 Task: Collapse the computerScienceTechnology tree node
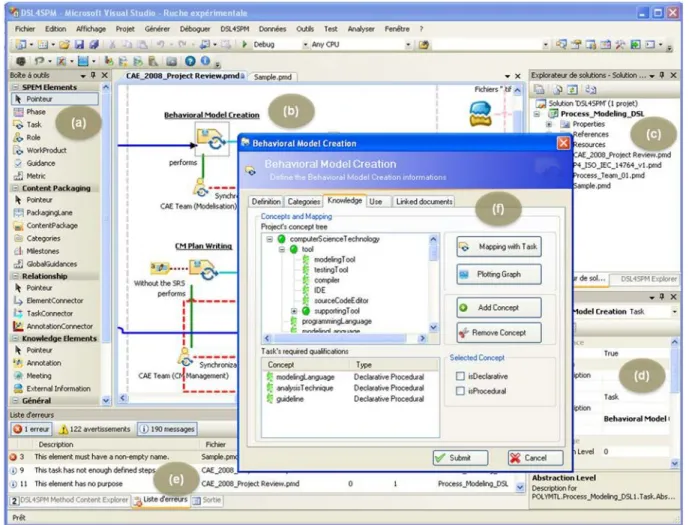click(x=269, y=239)
